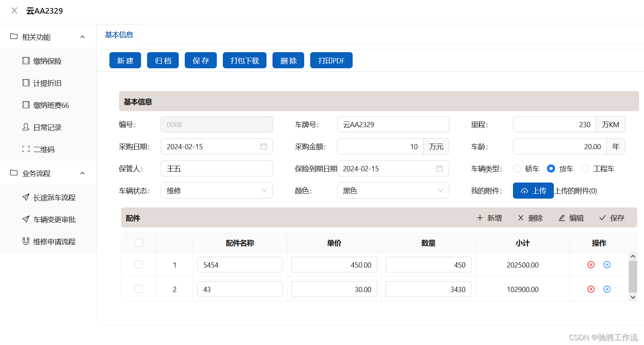
Task: Check the checkbox for row 2 (43)
Action: tap(139, 289)
